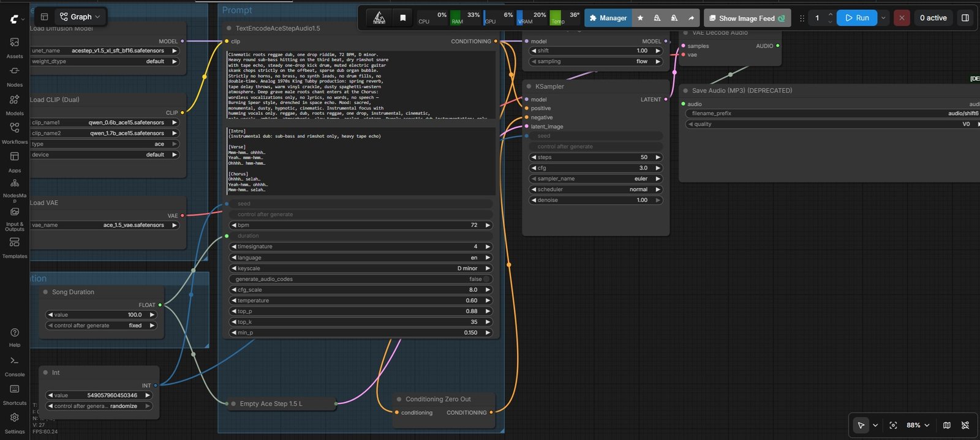Run the workflow
Viewport: 980px width, 440px height.
857,18
